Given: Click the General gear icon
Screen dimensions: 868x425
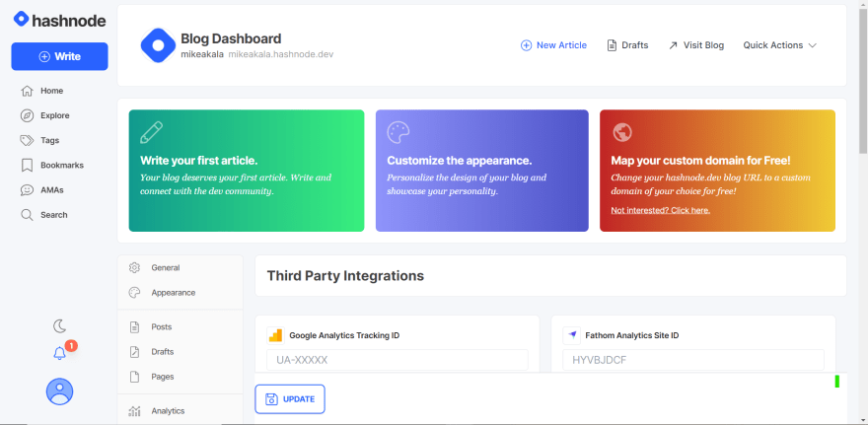Looking at the screenshot, I should point(134,268).
